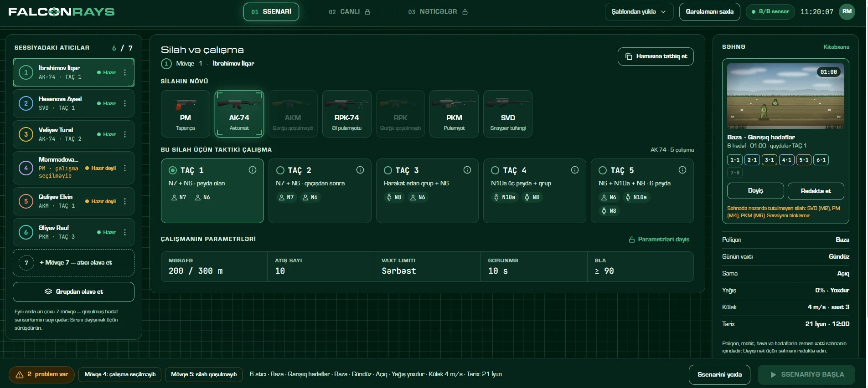Select the TAÇ 5 radio button
The width and height of the screenshot is (868, 388).
pyautogui.click(x=603, y=170)
